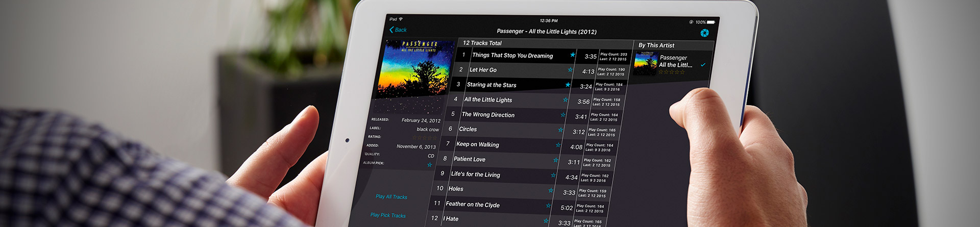Tap duration 3:35 of first track
Screen dimensions: 980x227
tap(591, 57)
